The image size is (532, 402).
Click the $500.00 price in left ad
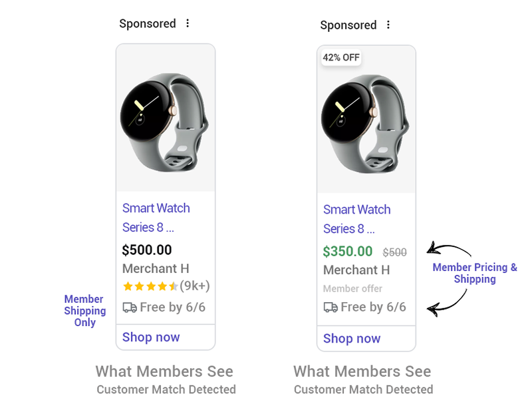pyautogui.click(x=147, y=250)
